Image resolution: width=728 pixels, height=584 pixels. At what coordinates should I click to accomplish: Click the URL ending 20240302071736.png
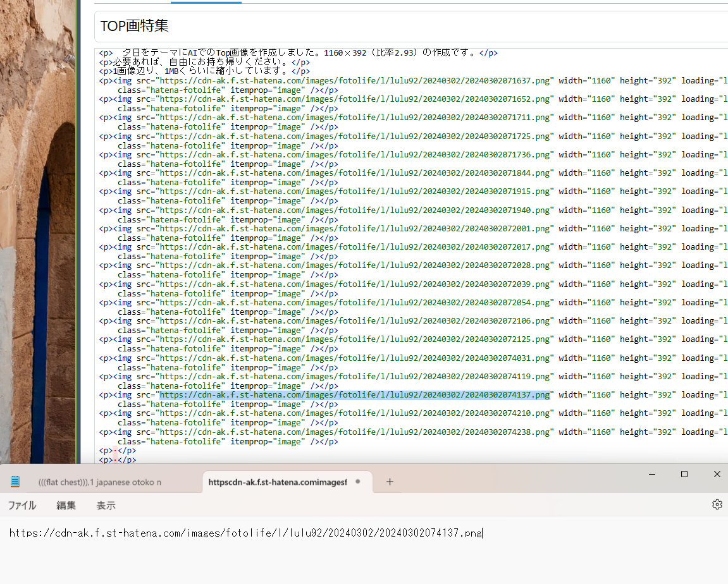[x=355, y=154]
